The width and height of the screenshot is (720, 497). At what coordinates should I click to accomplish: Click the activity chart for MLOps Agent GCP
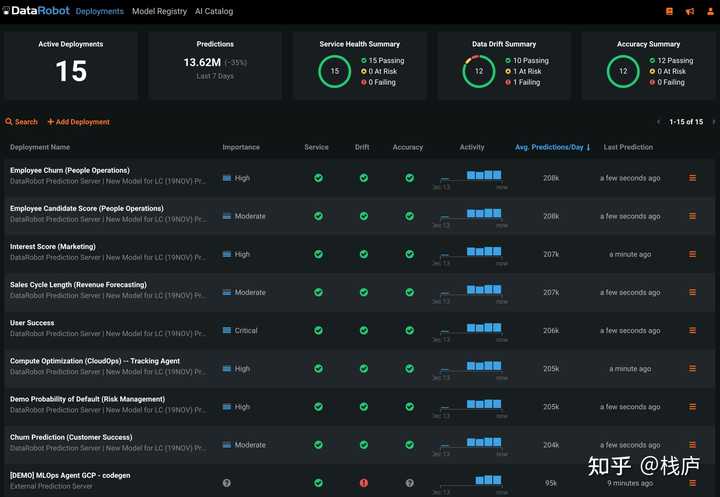pyautogui.click(x=471, y=484)
